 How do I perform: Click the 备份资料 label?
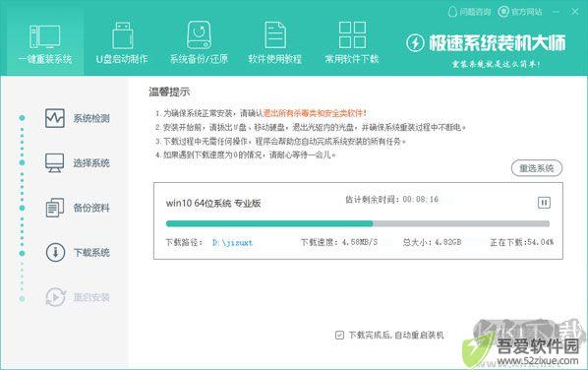(x=91, y=208)
